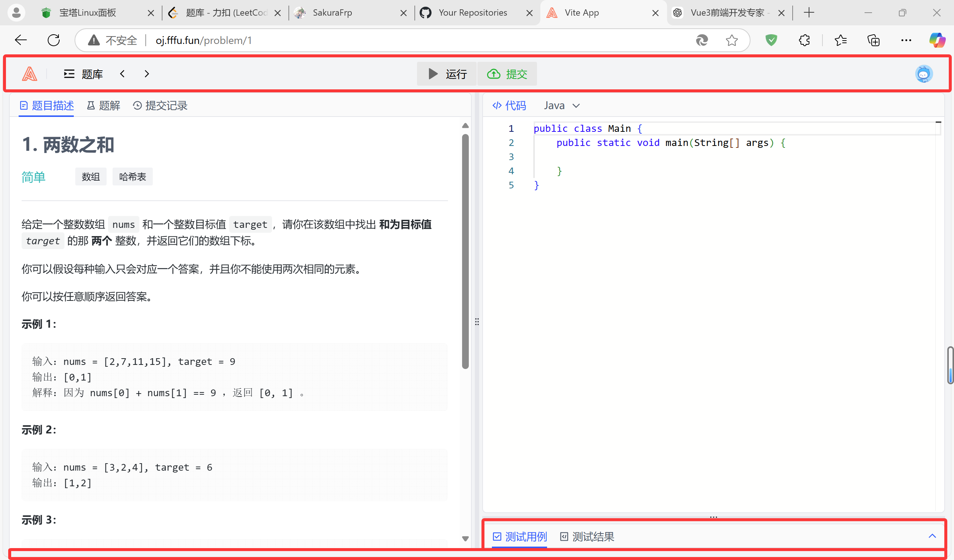Open browser settings with the ellipsis menu
This screenshot has height=560, width=954.
[x=906, y=40]
